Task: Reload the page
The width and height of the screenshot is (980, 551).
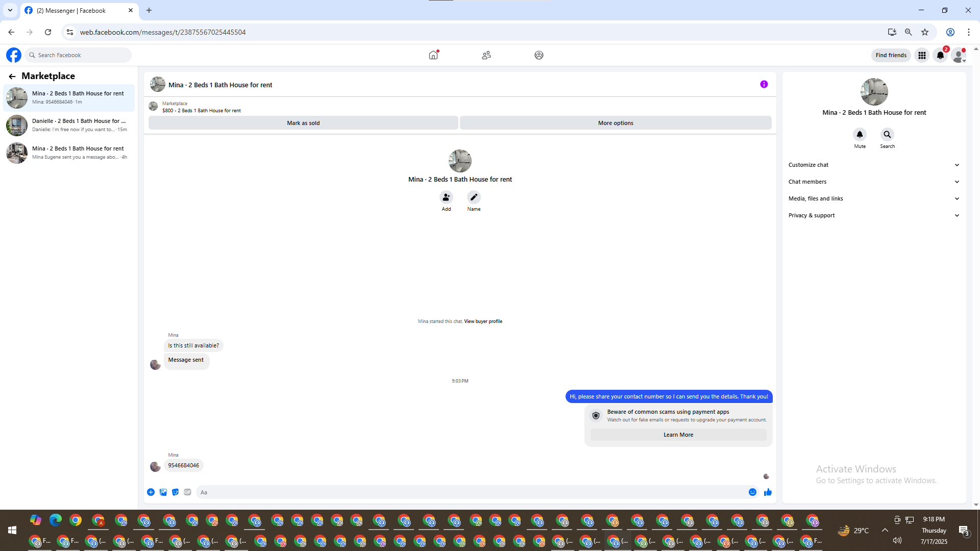Action: [48, 32]
